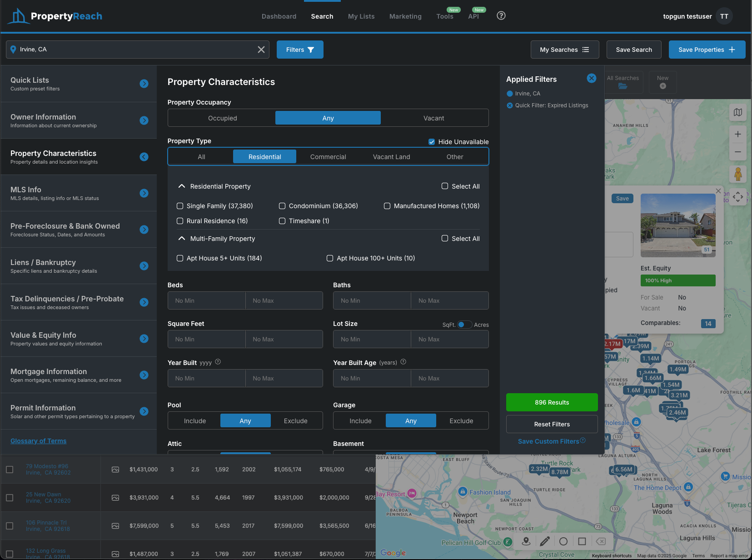Select the Street View pegman
The width and height of the screenshot is (752, 560).
[738, 174]
